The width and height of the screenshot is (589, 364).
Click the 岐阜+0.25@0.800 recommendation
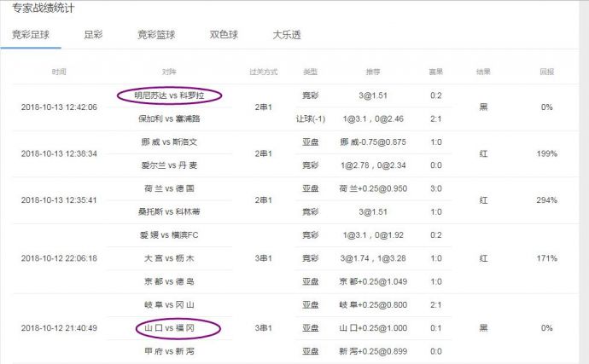tap(373, 305)
